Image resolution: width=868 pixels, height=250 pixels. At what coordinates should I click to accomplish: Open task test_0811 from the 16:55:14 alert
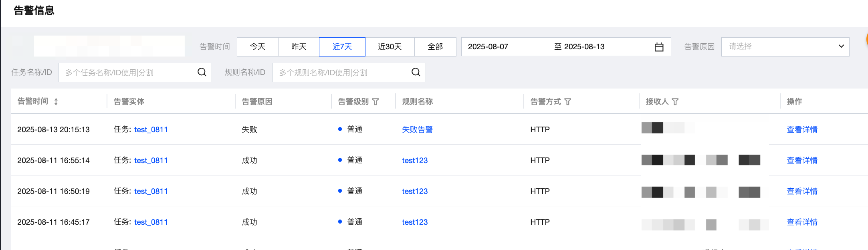(151, 160)
